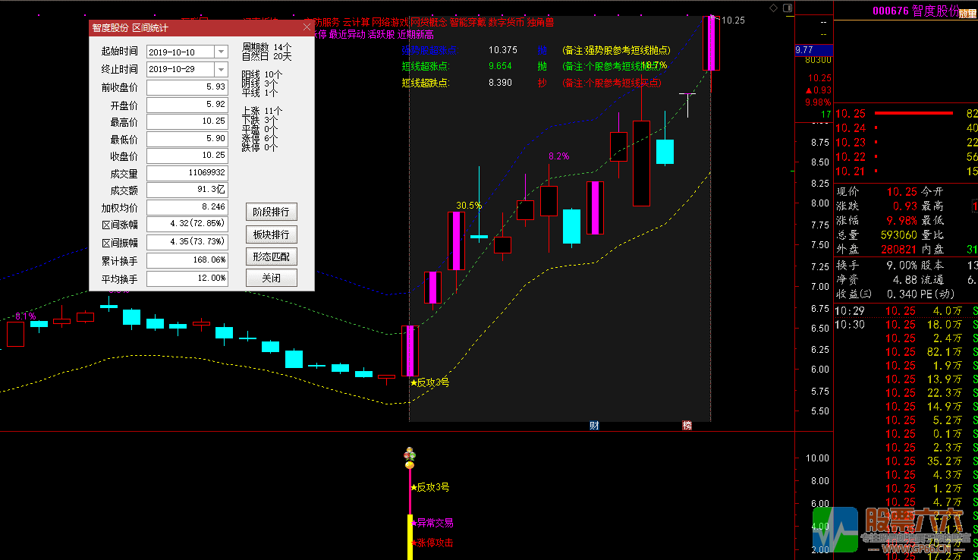Toggle the side panel layout icon

pyautogui.click(x=786, y=8)
